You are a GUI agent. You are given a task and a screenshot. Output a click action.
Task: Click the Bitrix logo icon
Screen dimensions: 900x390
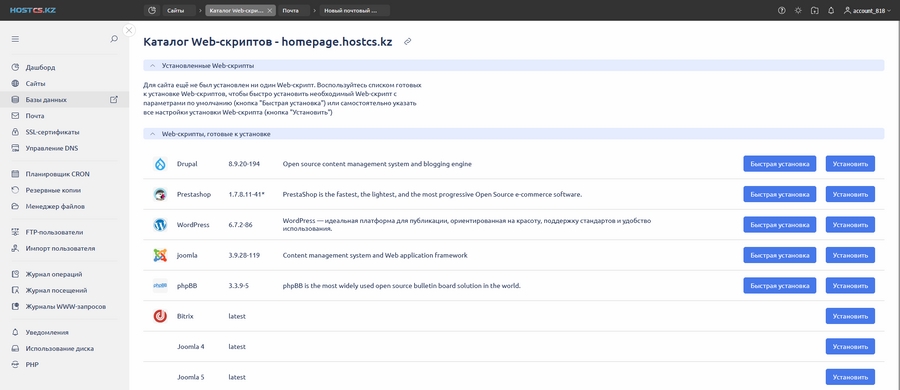160,316
